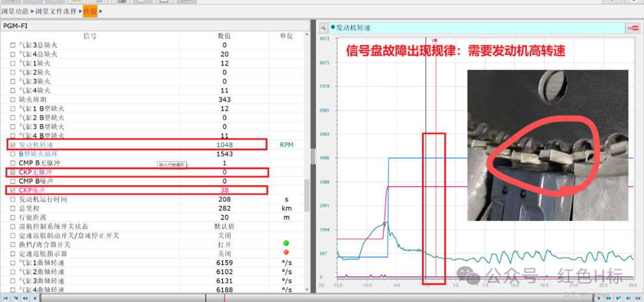
Task: Toggle the AUTO scale button on graph
Action: pos(633,28)
